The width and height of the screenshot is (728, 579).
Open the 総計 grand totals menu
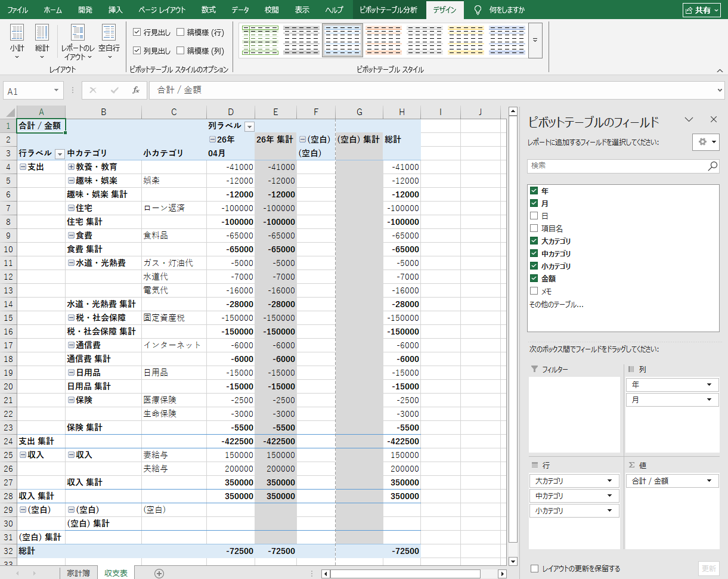coord(42,42)
